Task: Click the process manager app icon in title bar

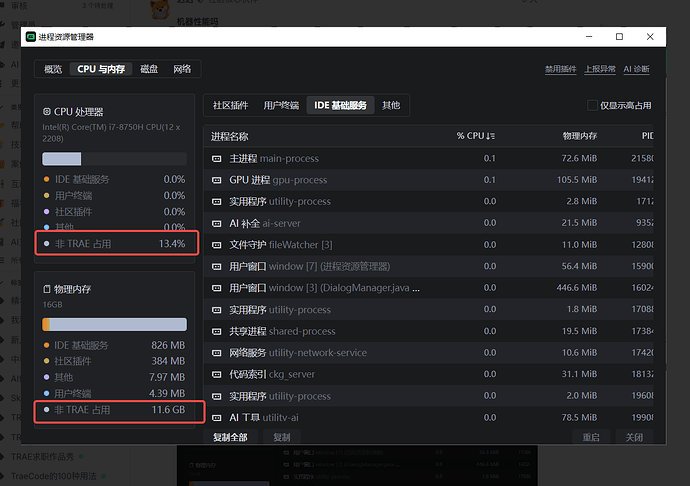Action: [31, 37]
